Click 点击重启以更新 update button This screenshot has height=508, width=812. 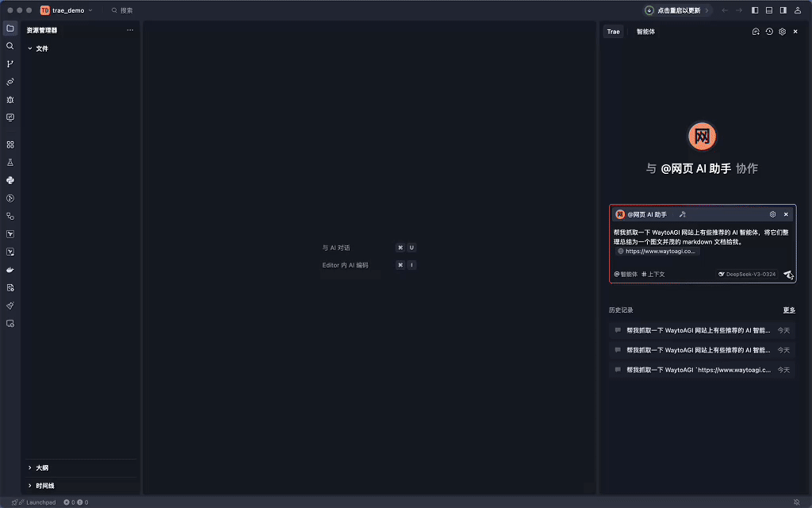677,10
